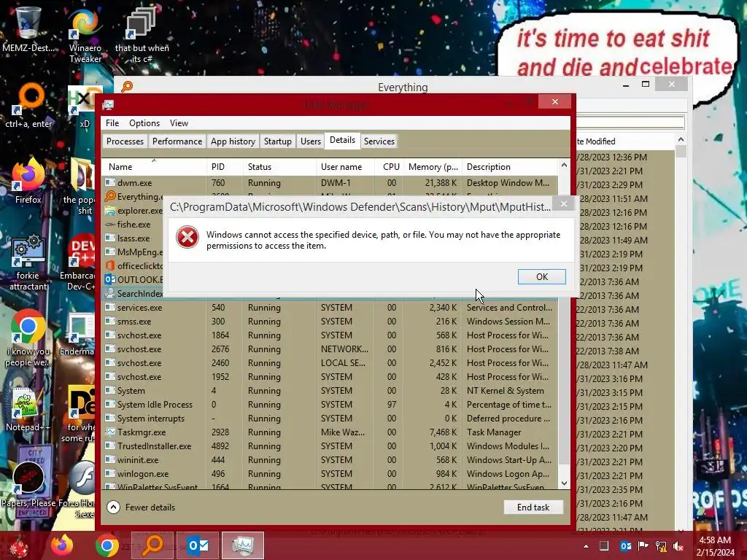Image resolution: width=747 pixels, height=560 pixels.
Task: Select the winlogon.exe process row
Action: pos(330,473)
